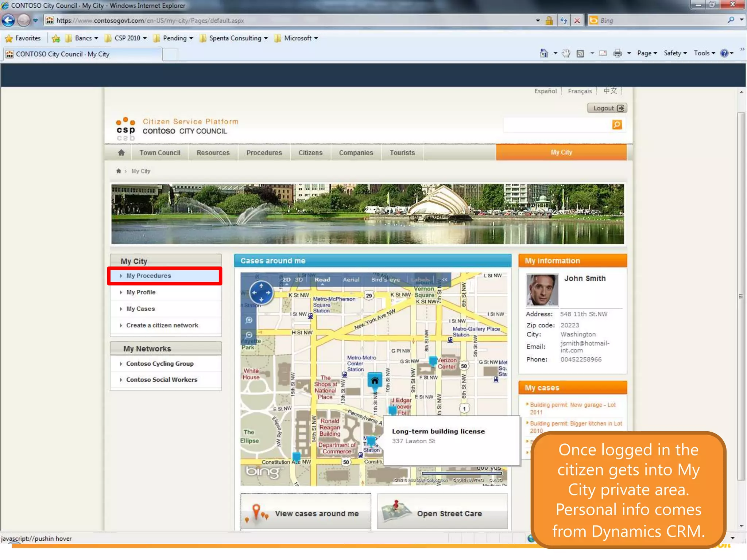Click the RSS feeds icon in command bar
The height and width of the screenshot is (560, 747).
tap(580, 54)
